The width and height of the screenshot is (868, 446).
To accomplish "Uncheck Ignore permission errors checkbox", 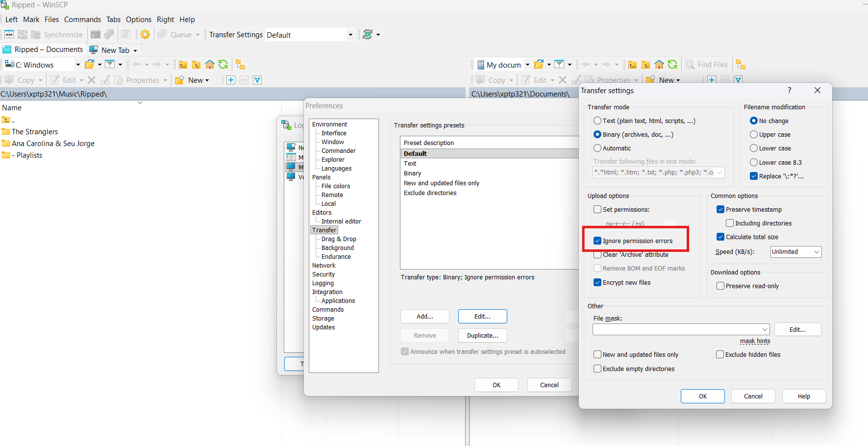I will coord(597,241).
